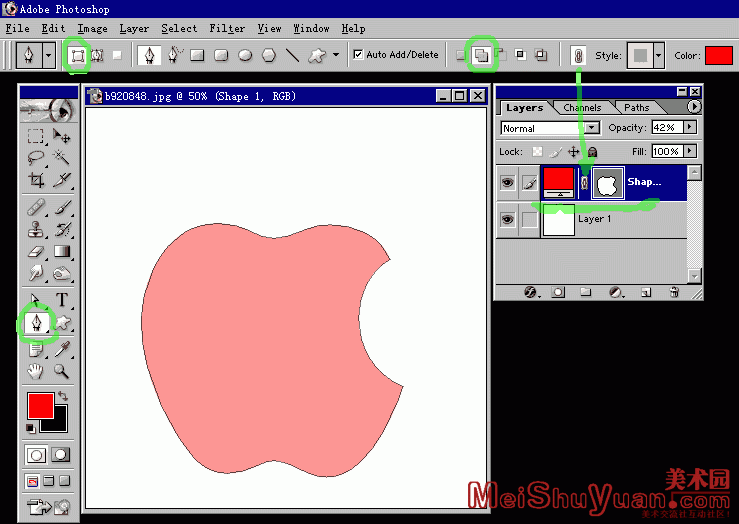The image size is (739, 524).
Task: Select the Move tool
Action: click(62, 136)
